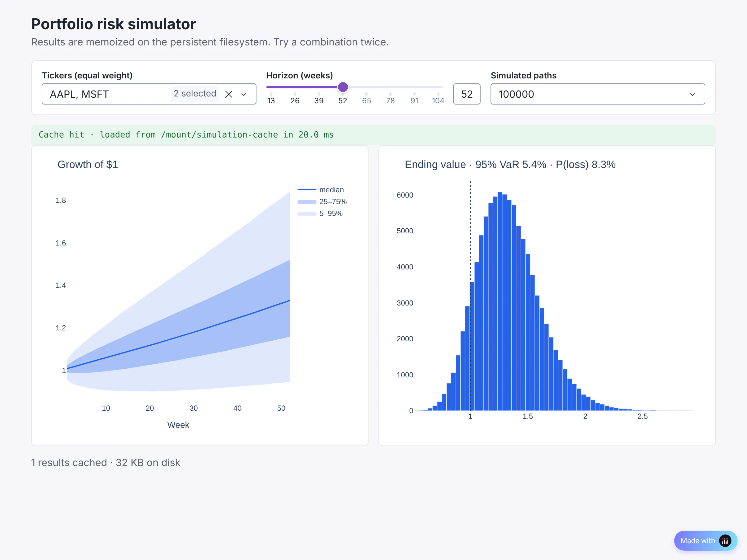
Task: Clear selected tickers with the X icon
Action: pyautogui.click(x=229, y=94)
